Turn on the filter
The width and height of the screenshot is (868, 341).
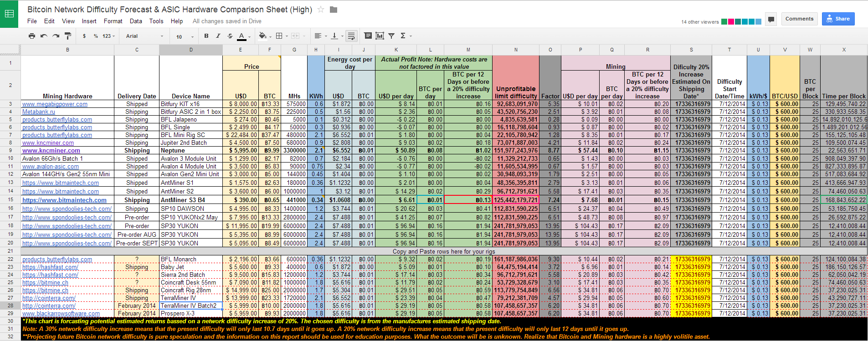pyautogui.click(x=391, y=36)
